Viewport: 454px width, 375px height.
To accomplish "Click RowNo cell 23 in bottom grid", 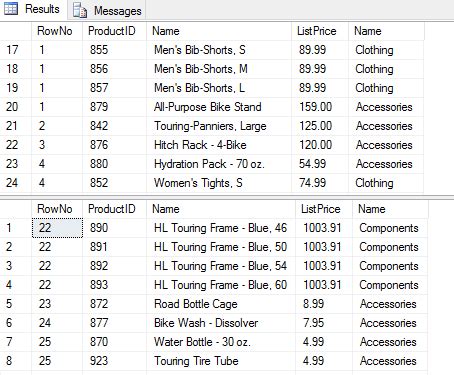I will [57, 304].
